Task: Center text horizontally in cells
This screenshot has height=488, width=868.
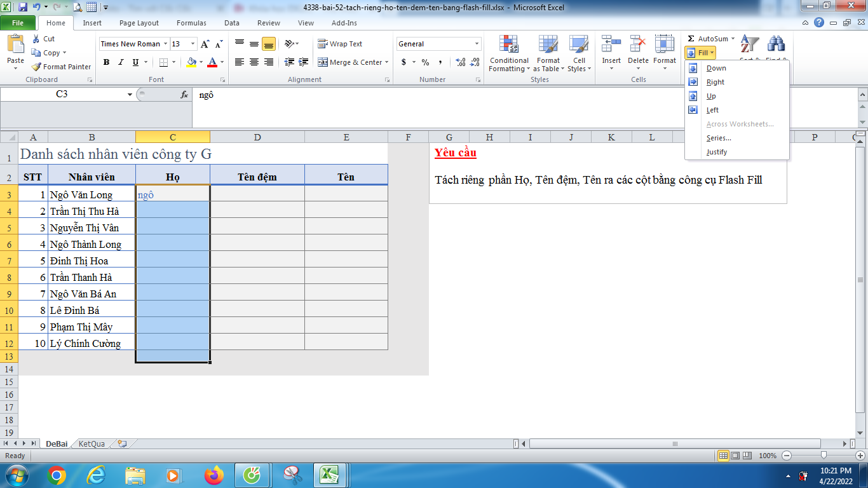Action: (254, 62)
